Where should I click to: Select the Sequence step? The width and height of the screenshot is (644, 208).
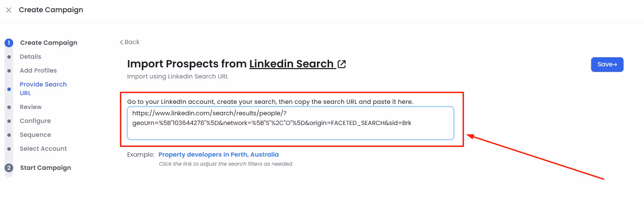point(35,135)
